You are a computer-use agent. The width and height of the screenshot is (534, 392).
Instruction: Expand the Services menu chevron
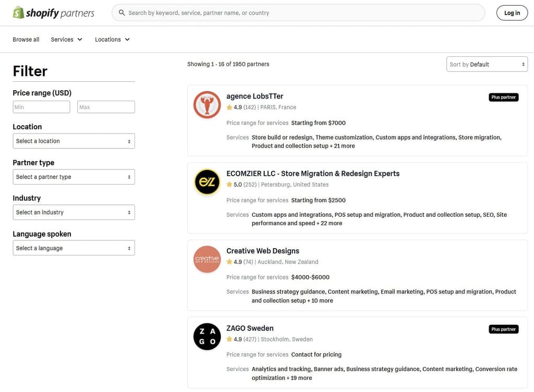point(80,40)
